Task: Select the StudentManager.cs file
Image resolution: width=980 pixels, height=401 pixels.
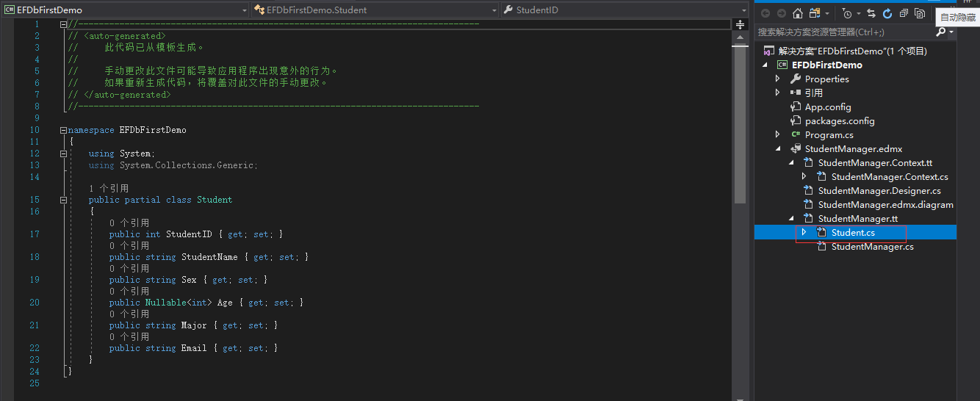Action: [872, 246]
